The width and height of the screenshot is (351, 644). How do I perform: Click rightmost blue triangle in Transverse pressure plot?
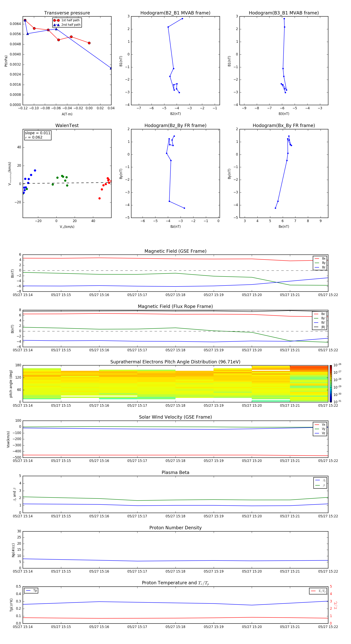coord(111,68)
